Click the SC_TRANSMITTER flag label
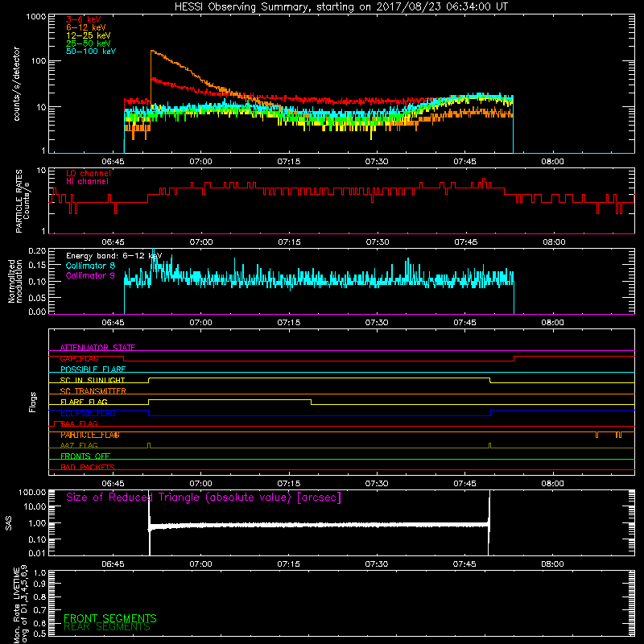644x644 pixels. click(93, 391)
